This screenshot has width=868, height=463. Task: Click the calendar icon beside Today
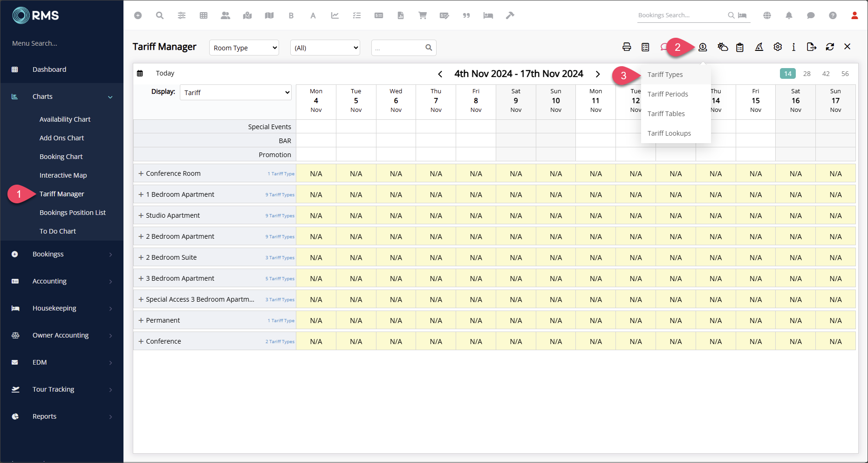tap(140, 73)
